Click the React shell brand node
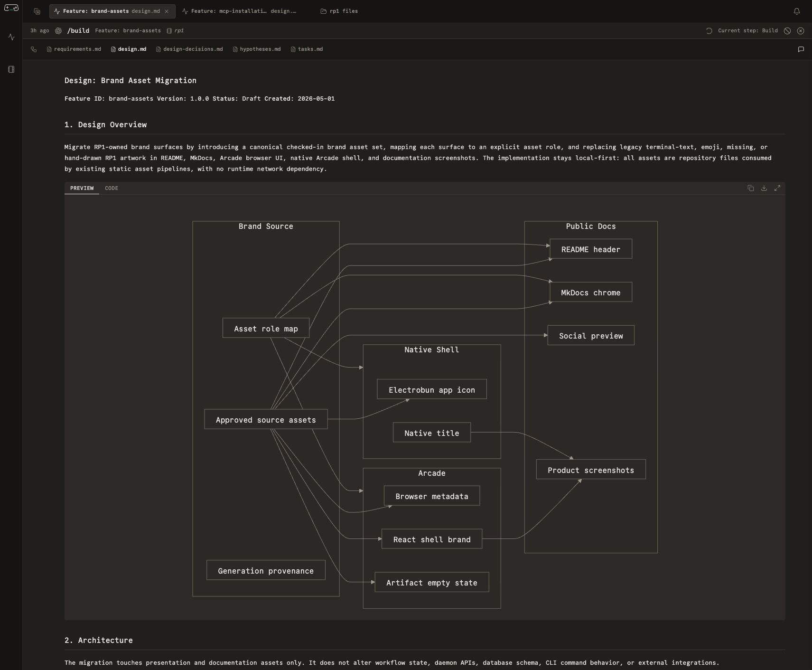 [x=432, y=539]
